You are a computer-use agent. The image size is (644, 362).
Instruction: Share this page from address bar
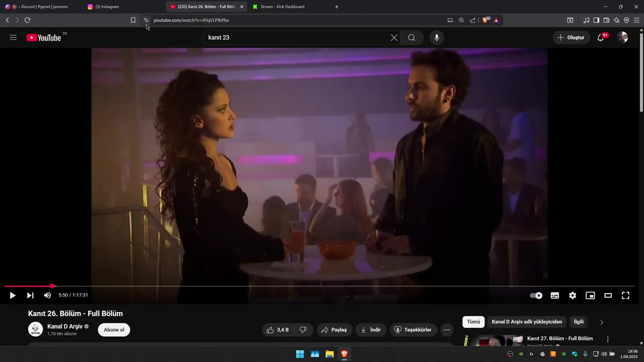473,20
